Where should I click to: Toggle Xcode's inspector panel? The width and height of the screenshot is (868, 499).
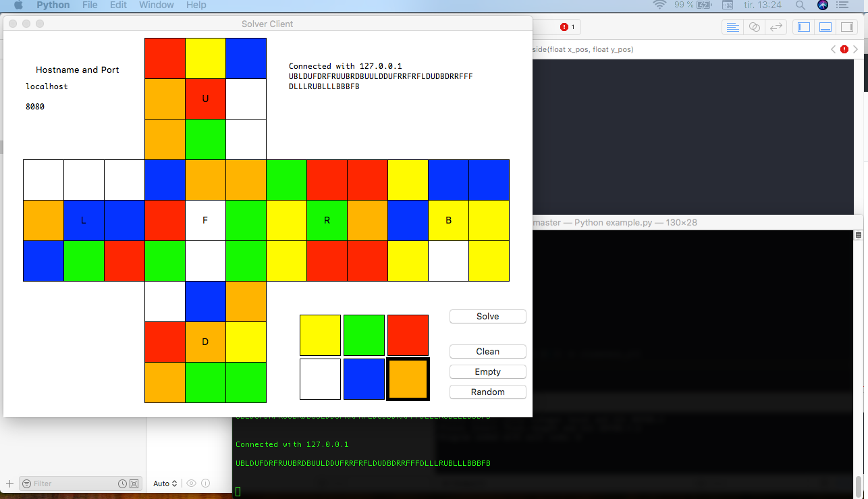point(846,27)
